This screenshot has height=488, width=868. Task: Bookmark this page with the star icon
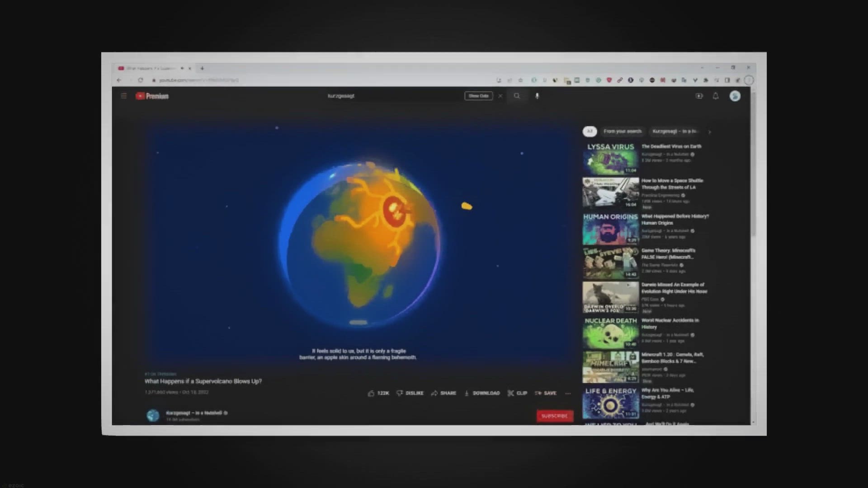(x=520, y=80)
